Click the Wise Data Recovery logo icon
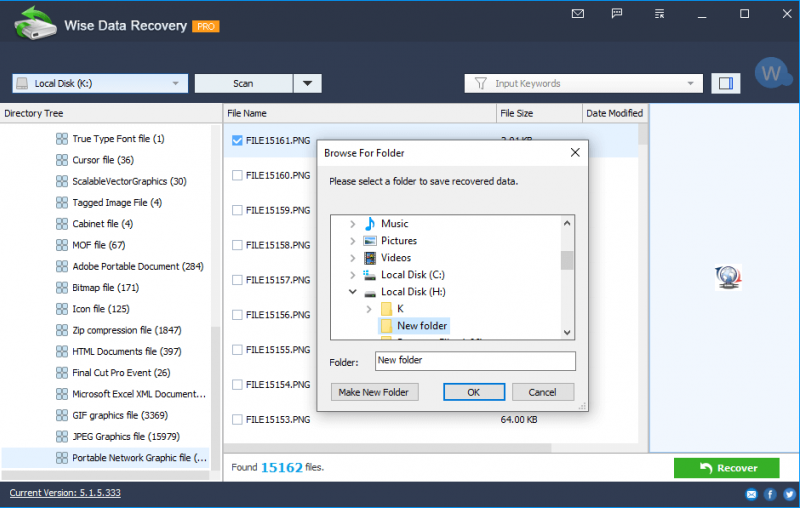Image resolution: width=800 pixels, height=508 pixels. [35, 24]
